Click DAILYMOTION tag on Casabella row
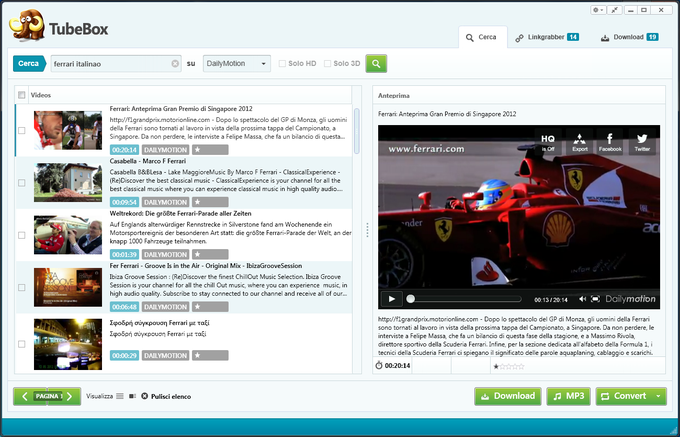 [165, 202]
